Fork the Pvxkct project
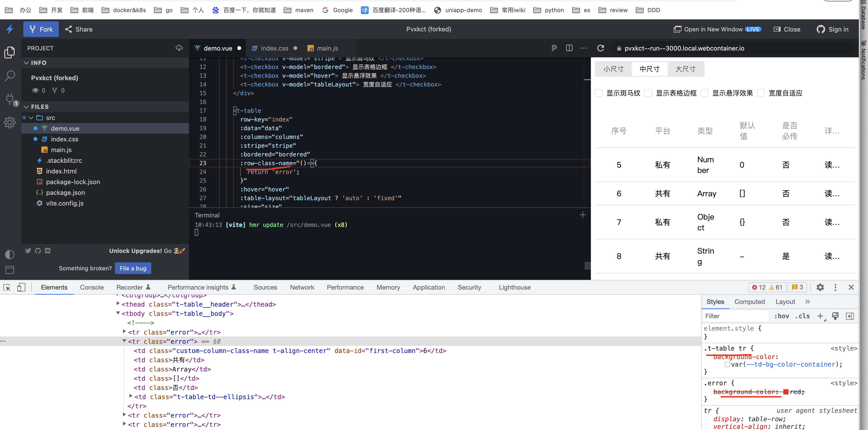The image size is (868, 430). (x=41, y=29)
